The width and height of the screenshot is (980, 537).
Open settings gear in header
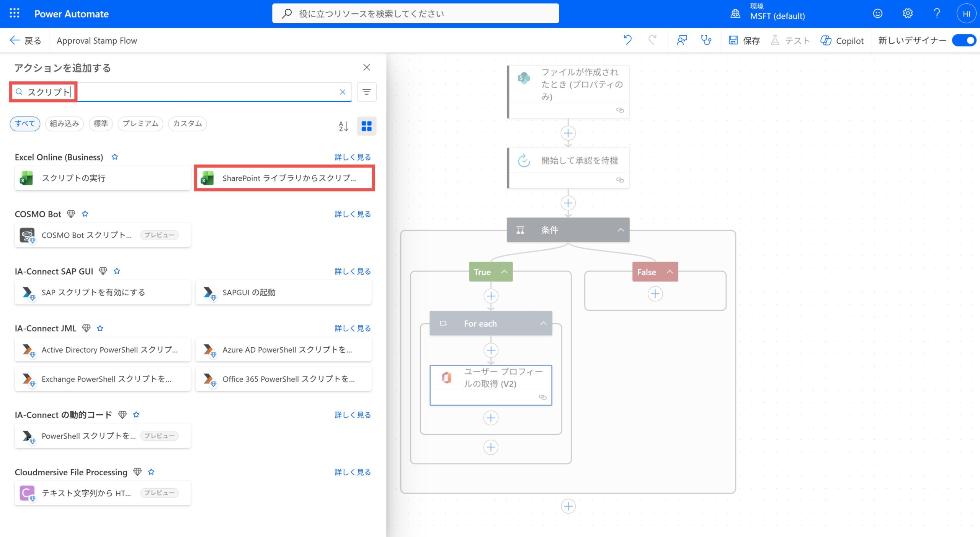907,13
